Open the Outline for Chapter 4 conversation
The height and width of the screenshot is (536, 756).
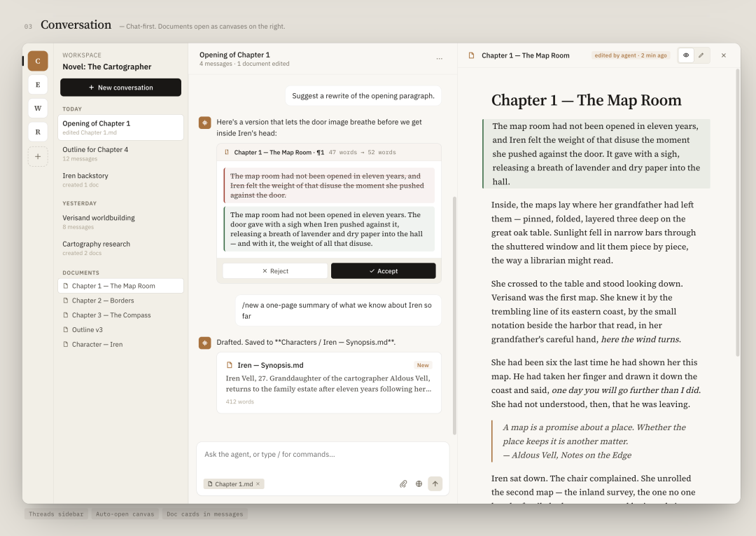(x=120, y=153)
